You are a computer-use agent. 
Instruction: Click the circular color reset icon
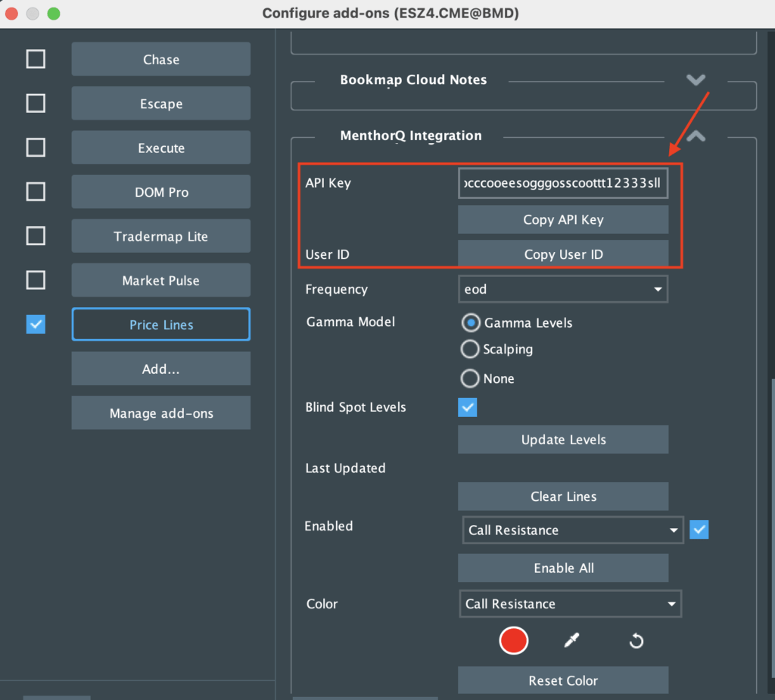(x=636, y=640)
